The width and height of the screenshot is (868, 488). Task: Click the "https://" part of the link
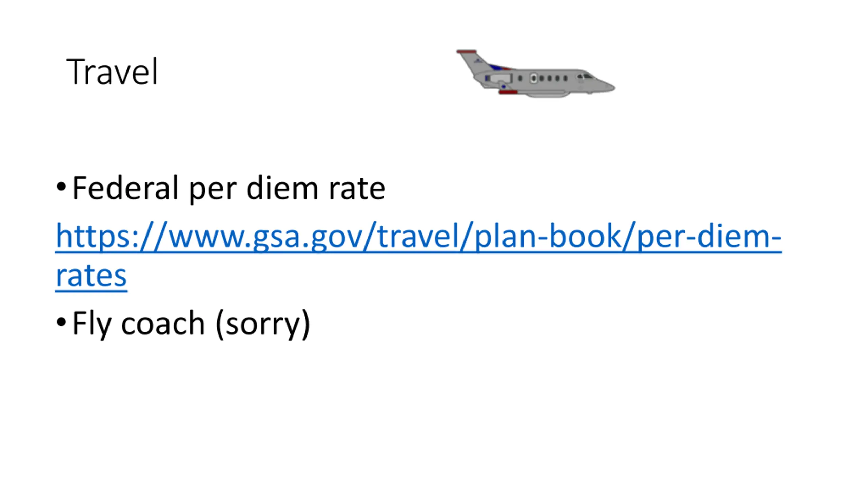pos(112,236)
